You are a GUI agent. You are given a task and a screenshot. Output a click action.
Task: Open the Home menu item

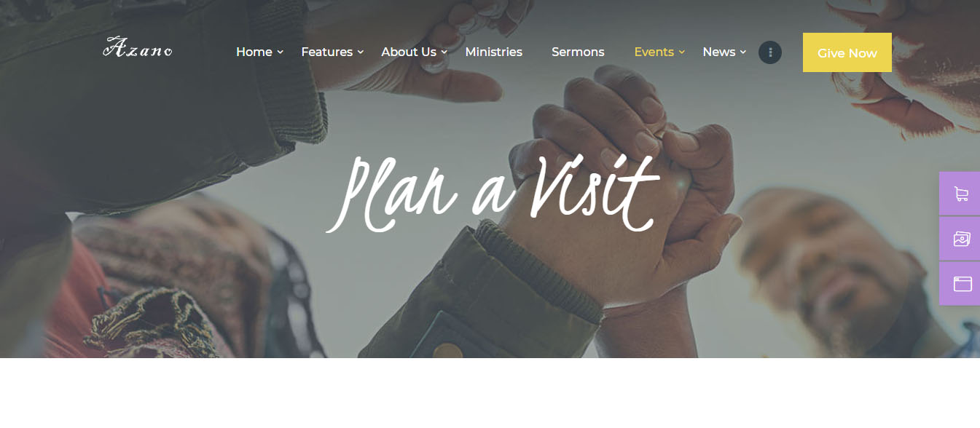254,52
